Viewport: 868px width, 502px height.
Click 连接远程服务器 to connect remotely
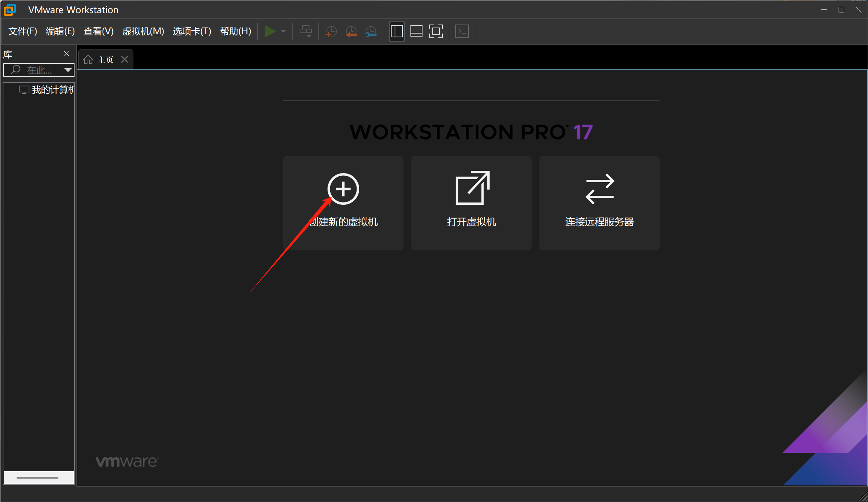point(599,203)
